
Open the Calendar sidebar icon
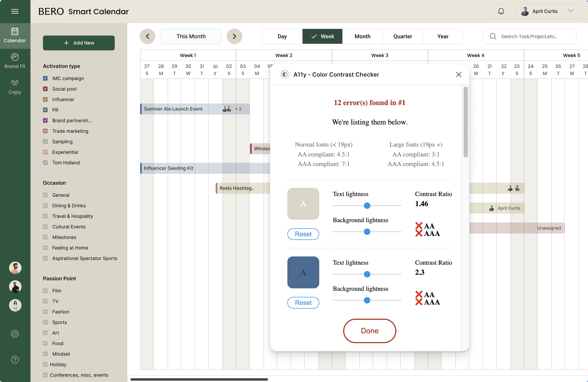click(x=15, y=35)
